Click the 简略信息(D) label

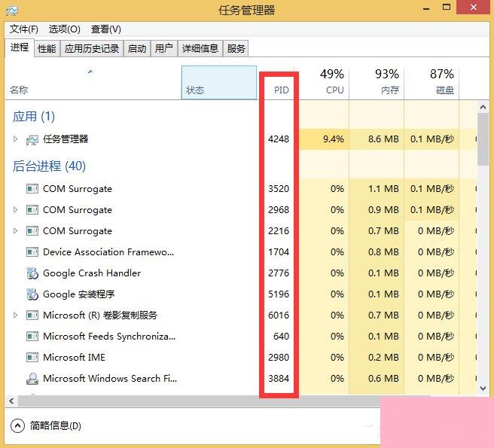tap(56, 426)
